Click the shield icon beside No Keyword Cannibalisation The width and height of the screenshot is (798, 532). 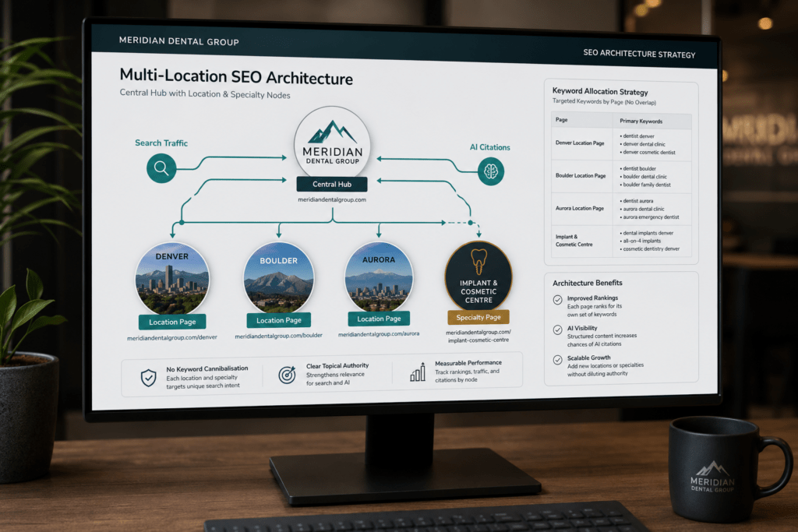click(x=149, y=378)
